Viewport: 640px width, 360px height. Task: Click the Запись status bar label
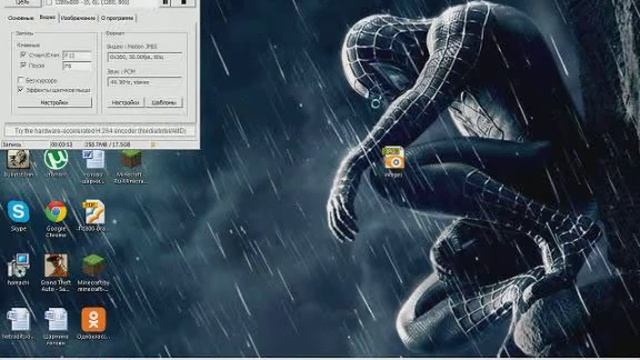pyautogui.click(x=11, y=144)
